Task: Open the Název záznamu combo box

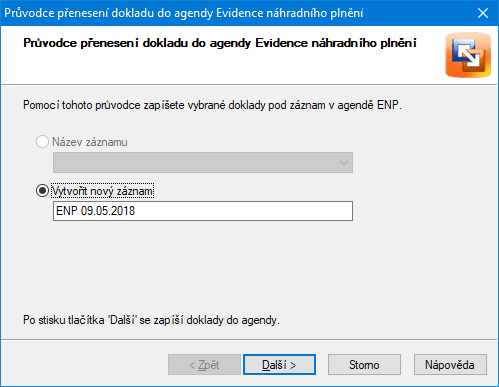Action: click(203, 163)
